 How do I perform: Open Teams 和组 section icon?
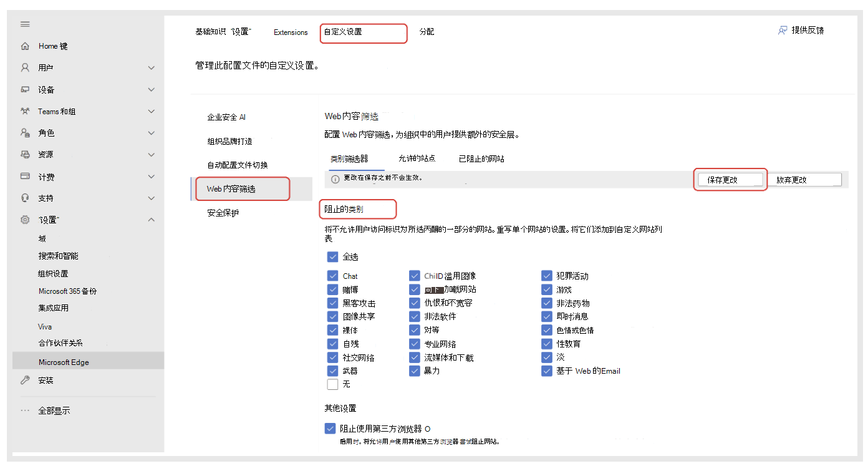click(x=25, y=111)
